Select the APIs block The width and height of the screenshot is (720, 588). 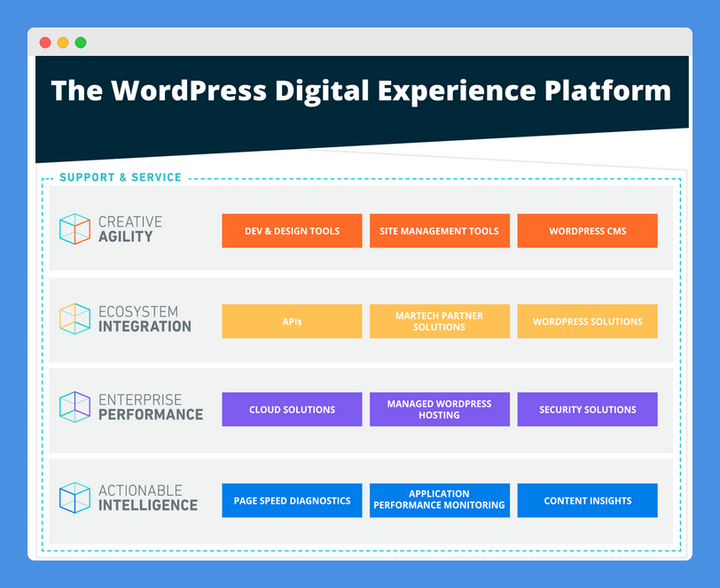click(x=292, y=321)
